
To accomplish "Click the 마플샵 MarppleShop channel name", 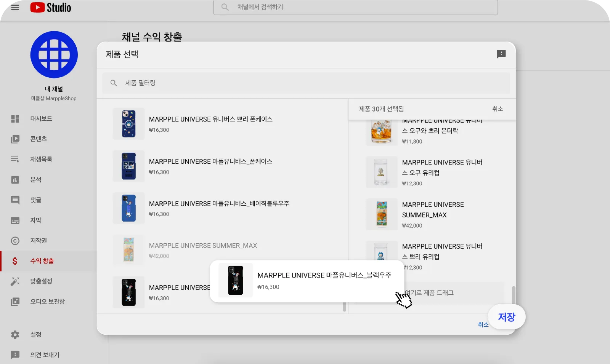I will [x=54, y=98].
